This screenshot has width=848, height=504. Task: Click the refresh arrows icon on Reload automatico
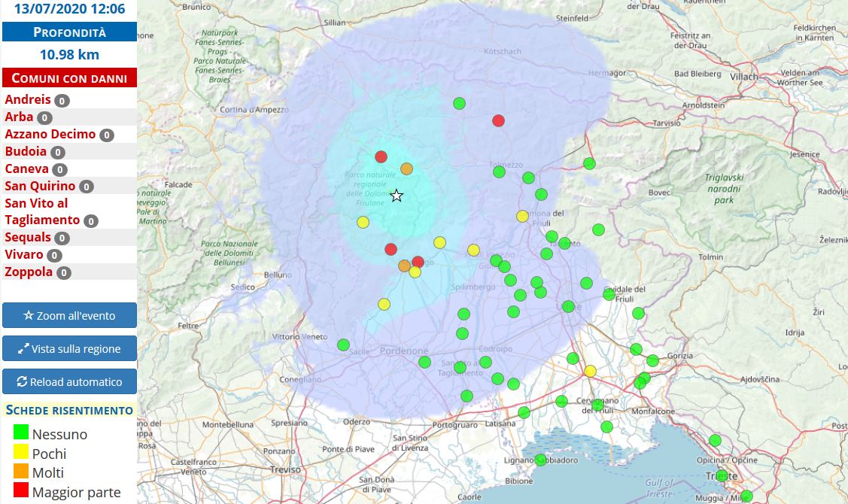[x=21, y=381]
